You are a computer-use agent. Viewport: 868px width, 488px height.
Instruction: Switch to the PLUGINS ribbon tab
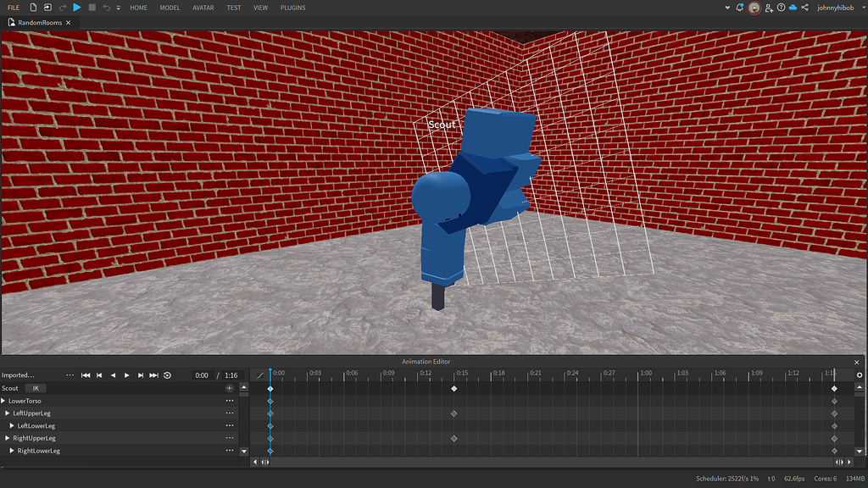292,8
